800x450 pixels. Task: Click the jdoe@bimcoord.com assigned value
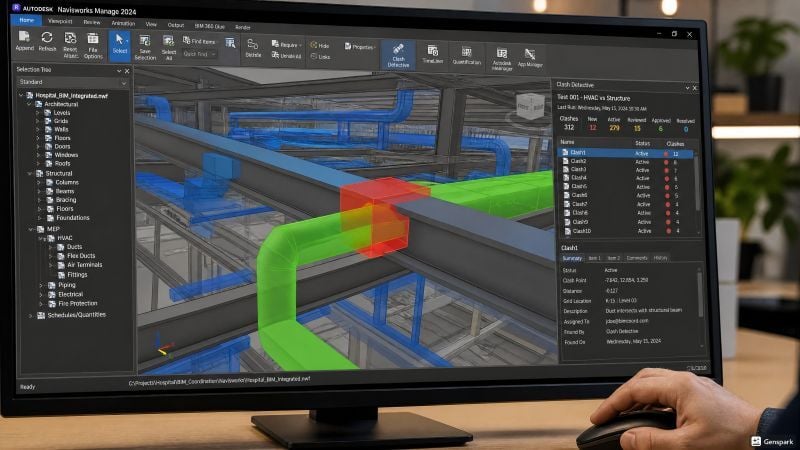click(x=627, y=321)
